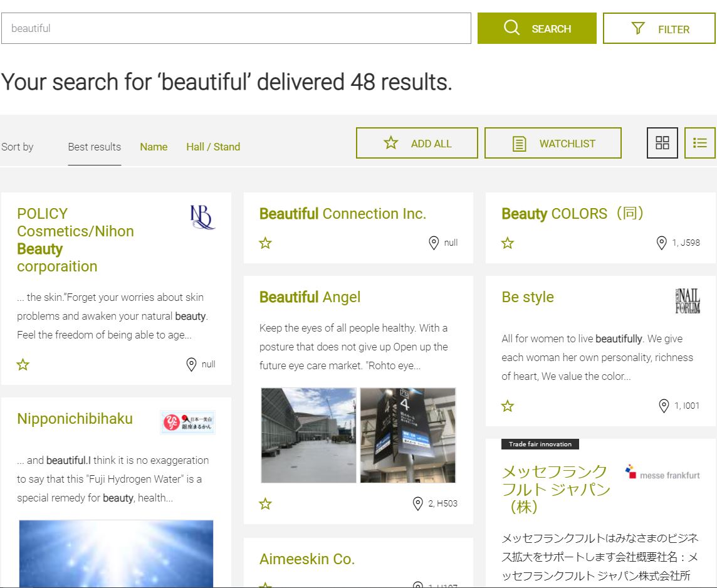Click location pin for stand 1, J598
The image size is (717, 588).
click(661, 243)
